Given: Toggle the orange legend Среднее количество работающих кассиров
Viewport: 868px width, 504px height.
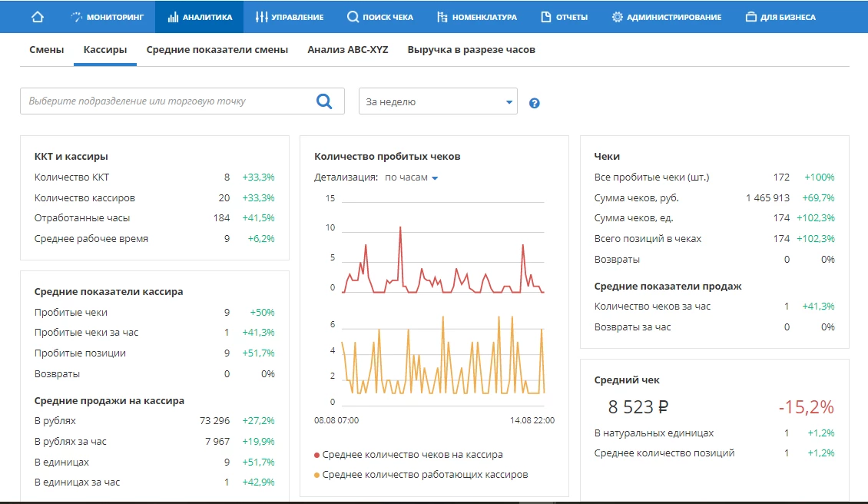Looking at the screenshot, I should [x=425, y=475].
